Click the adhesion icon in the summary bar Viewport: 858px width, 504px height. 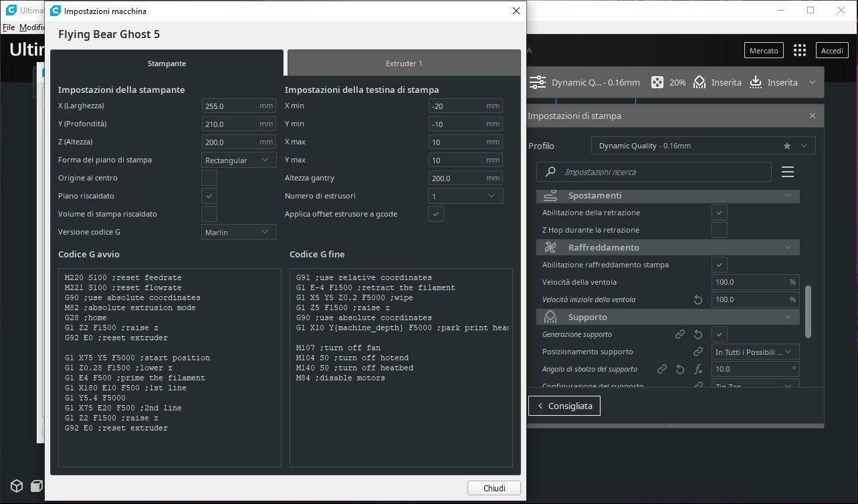(x=756, y=82)
